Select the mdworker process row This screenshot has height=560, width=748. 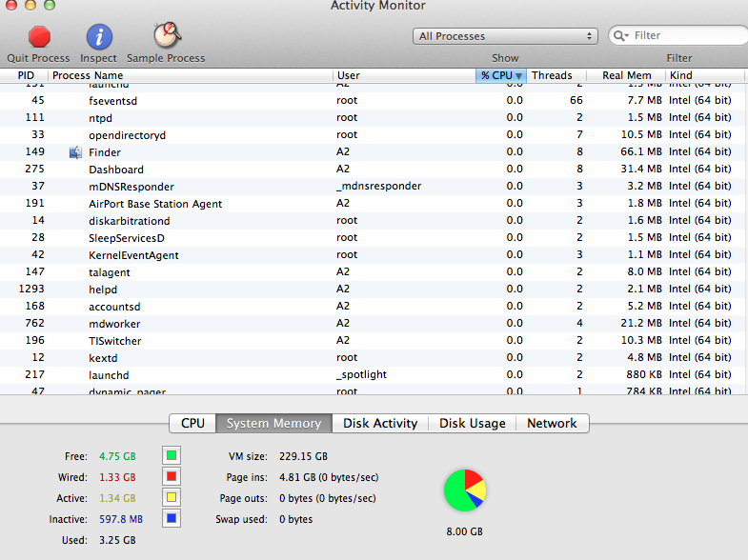374,324
